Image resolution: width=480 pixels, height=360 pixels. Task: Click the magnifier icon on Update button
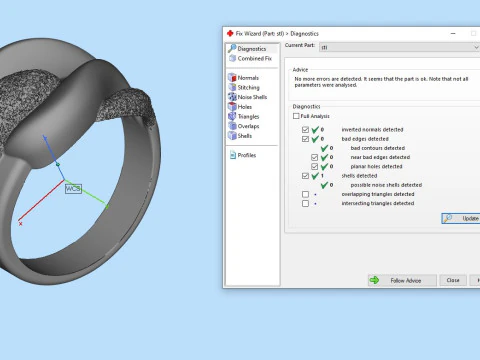point(448,218)
